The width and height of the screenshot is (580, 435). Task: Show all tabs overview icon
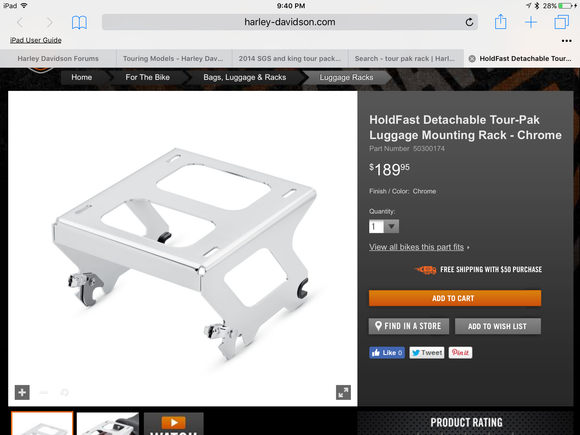[562, 22]
